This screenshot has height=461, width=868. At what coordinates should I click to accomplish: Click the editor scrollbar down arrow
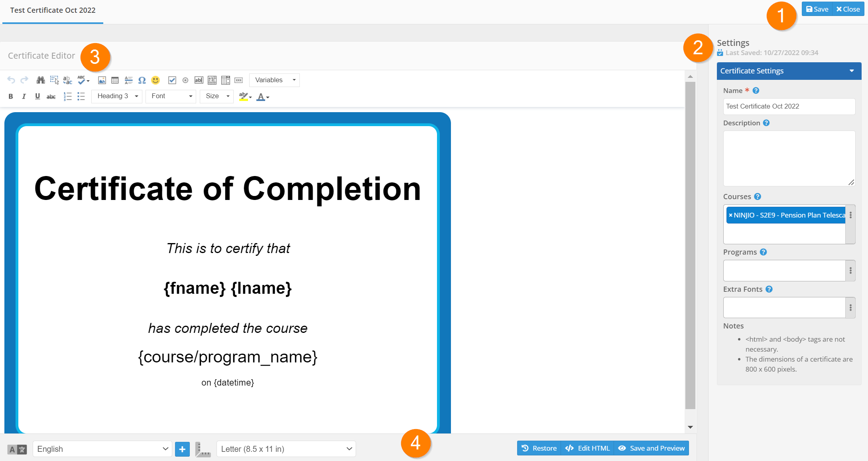[690, 427]
